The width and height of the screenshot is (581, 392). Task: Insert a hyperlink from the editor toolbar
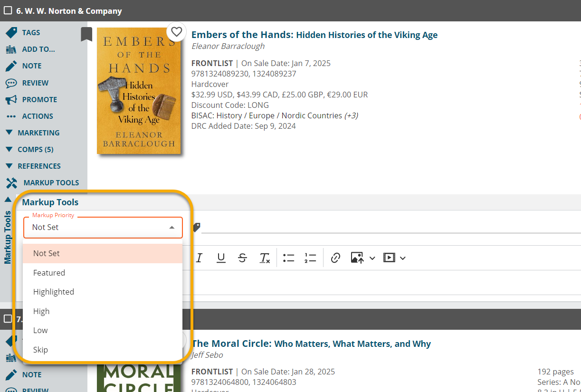[x=335, y=258]
